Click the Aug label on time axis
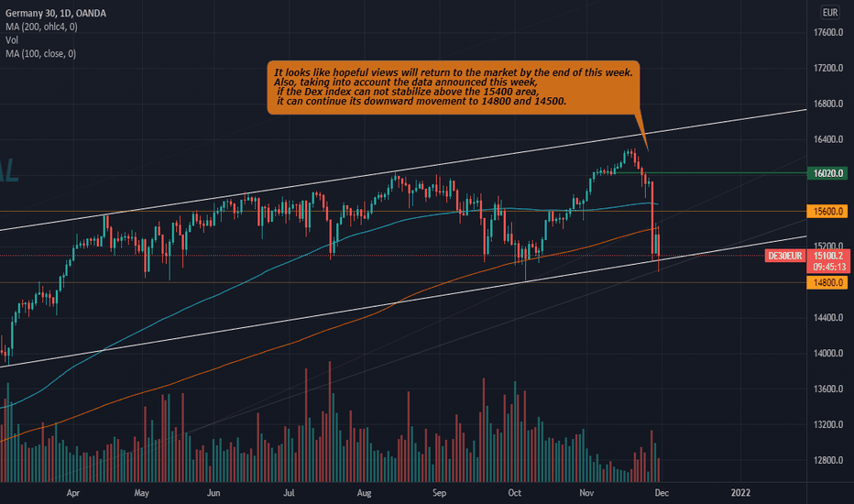The height and width of the screenshot is (504, 854). (364, 493)
